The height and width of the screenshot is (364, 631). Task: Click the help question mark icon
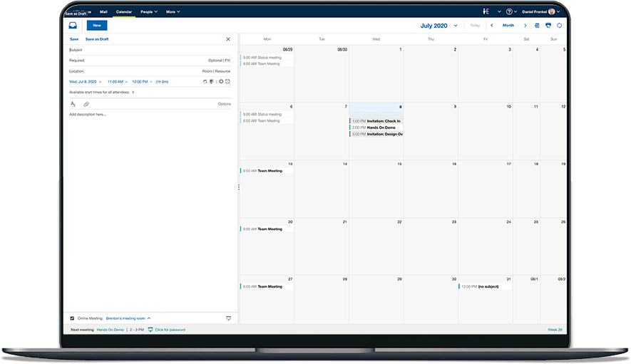(509, 11)
